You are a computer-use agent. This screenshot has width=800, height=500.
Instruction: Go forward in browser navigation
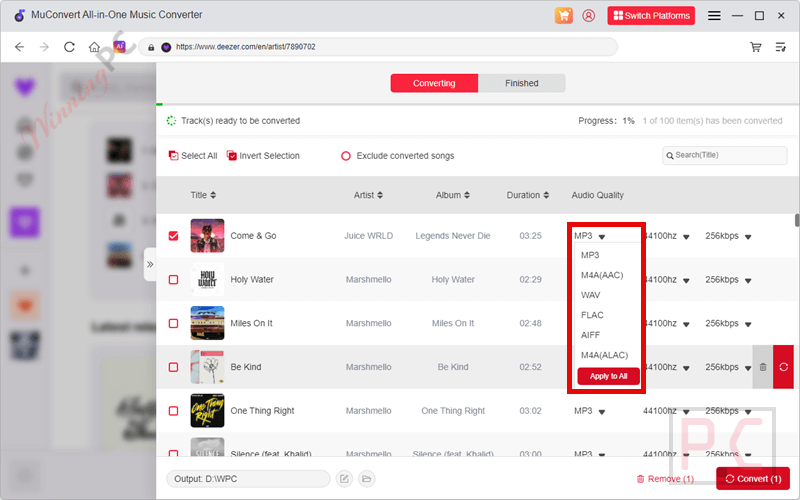tap(44, 47)
